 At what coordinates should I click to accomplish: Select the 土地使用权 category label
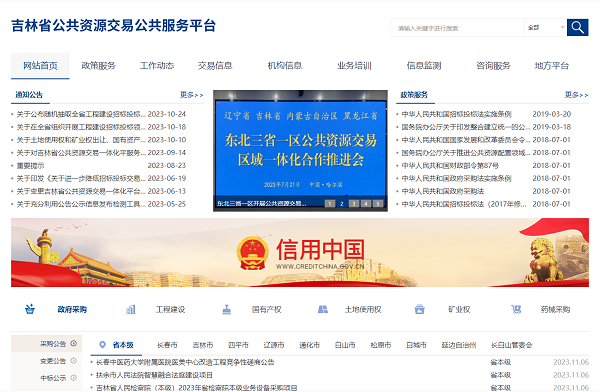click(363, 309)
